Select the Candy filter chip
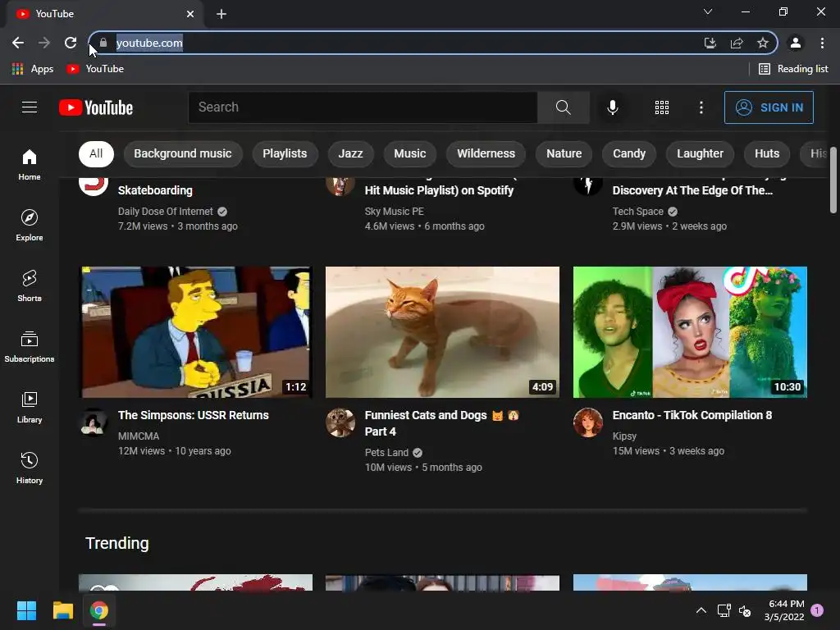 [629, 153]
